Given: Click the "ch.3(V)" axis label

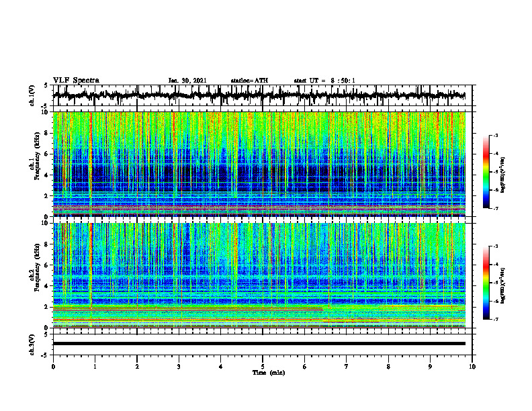Looking at the screenshot, I should click(x=32, y=345).
